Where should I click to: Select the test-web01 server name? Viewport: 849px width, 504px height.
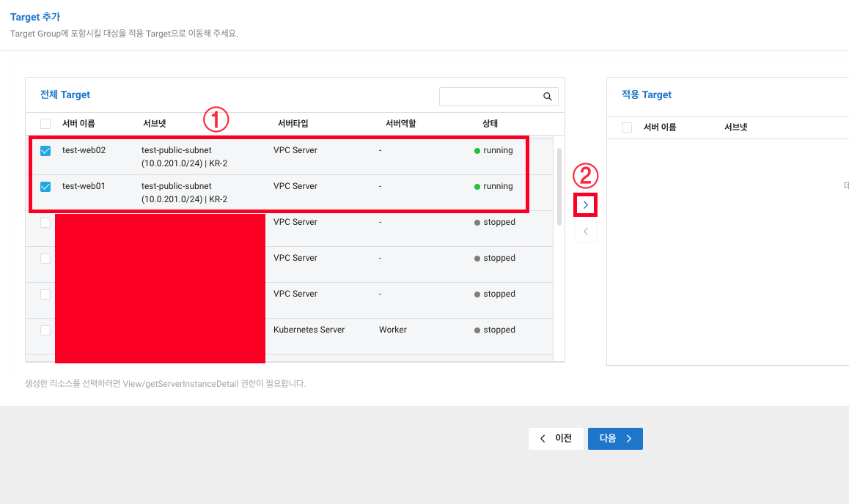(x=84, y=186)
